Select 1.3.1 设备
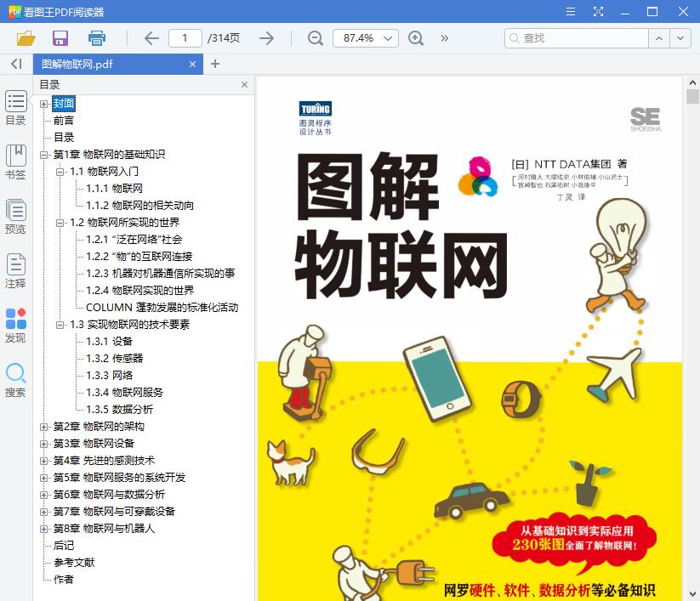This screenshot has height=601, width=700. [x=110, y=342]
